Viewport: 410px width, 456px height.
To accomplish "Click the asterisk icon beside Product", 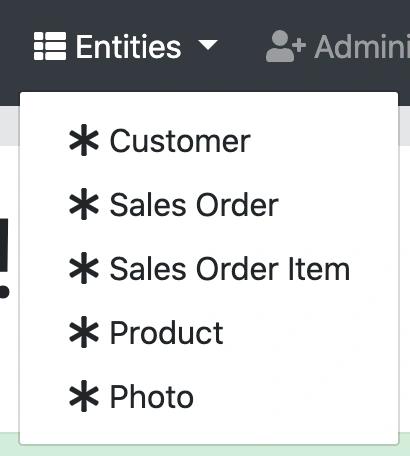I will 84,332.
